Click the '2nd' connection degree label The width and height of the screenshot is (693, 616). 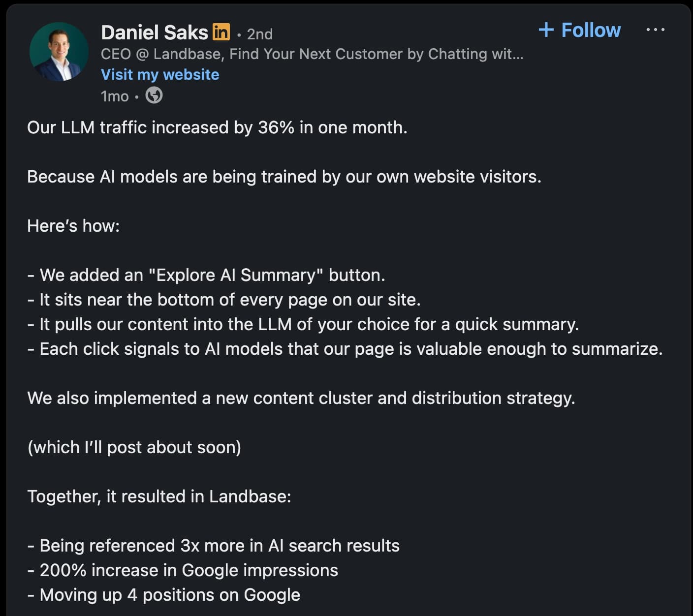[x=260, y=34]
